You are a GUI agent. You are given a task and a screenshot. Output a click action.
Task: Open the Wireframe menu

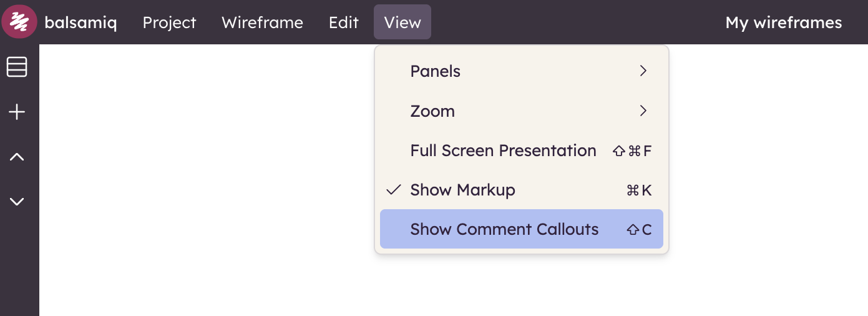click(262, 22)
